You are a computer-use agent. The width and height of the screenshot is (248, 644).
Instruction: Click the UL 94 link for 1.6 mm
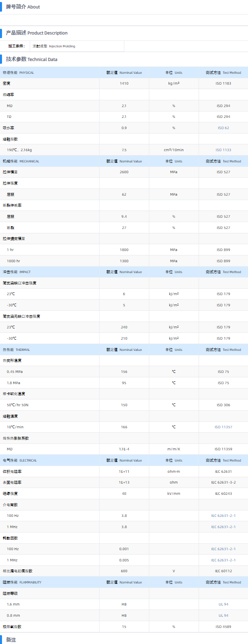tap(223, 604)
